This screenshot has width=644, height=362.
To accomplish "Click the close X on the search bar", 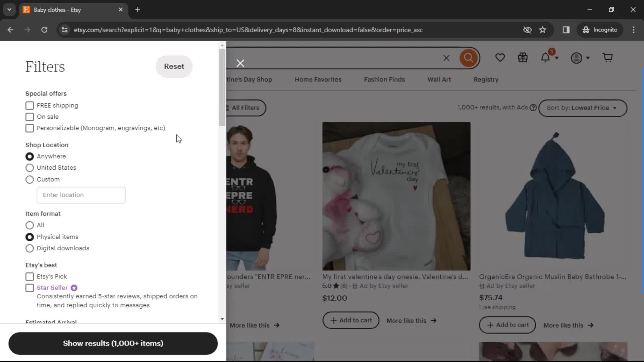I will coord(446,57).
